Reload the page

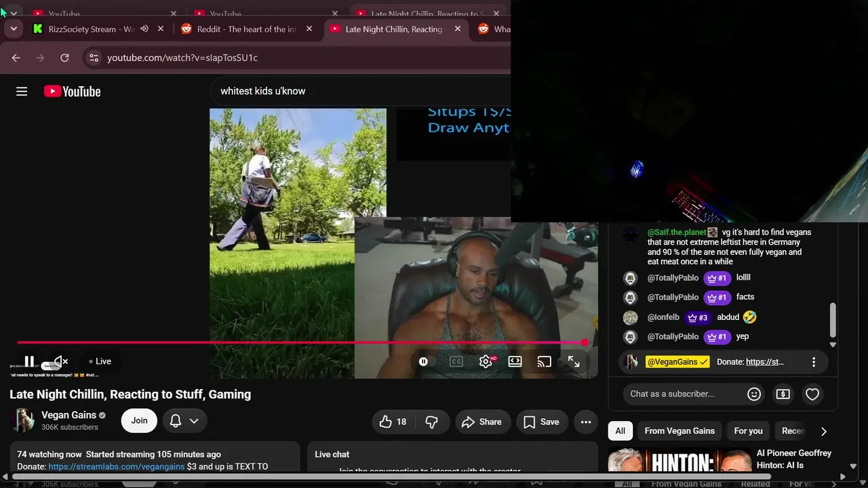tap(64, 58)
